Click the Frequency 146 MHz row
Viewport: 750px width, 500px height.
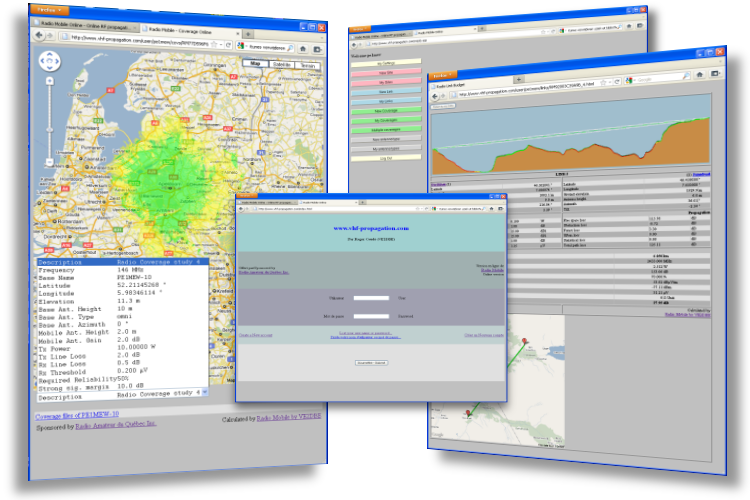pyautogui.click(x=122, y=270)
